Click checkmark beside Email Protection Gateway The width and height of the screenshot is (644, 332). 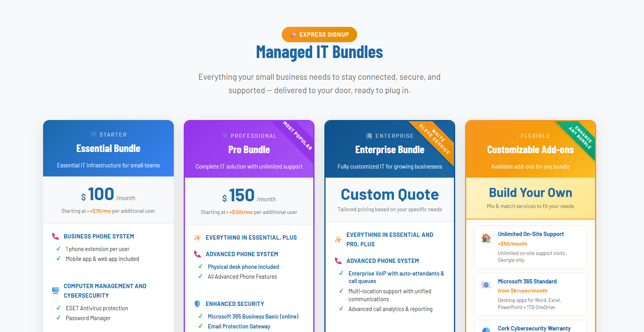click(x=200, y=326)
